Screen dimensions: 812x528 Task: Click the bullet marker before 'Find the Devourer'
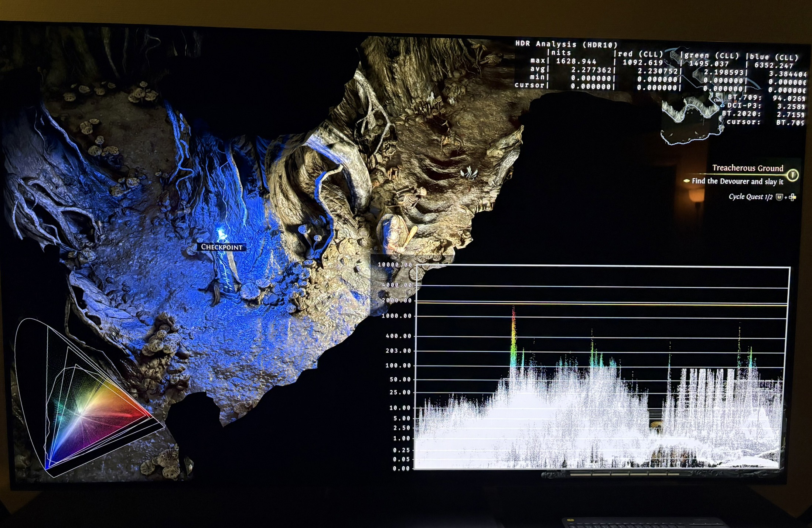click(686, 181)
